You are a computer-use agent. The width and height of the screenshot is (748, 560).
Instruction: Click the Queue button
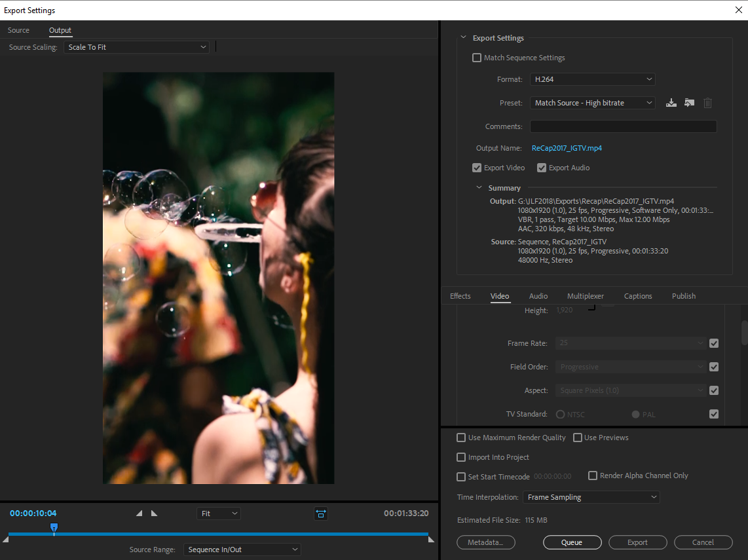(572, 542)
